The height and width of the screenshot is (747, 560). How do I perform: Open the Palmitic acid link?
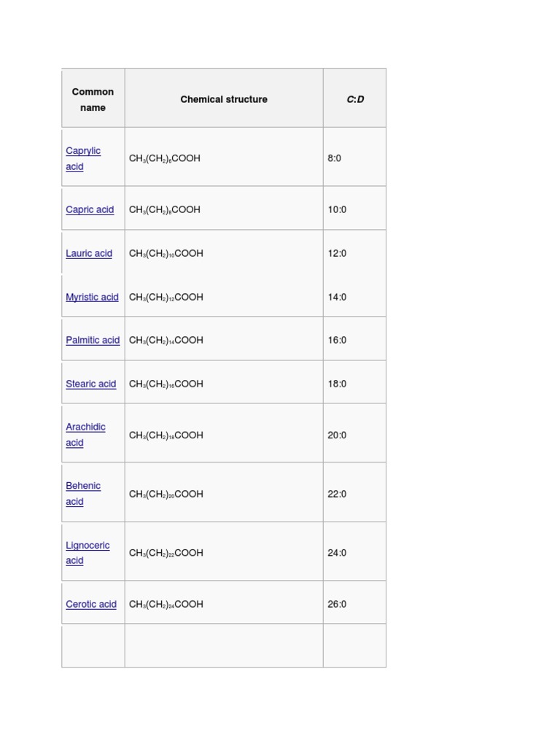coord(93,340)
